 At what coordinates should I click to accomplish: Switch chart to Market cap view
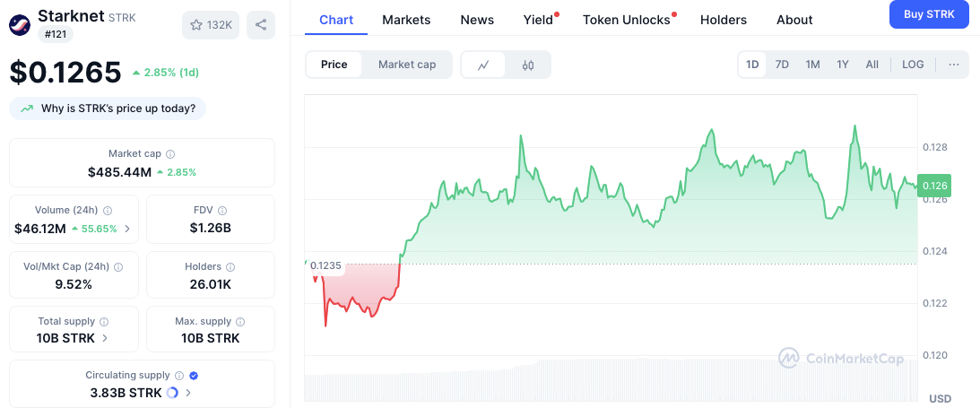pyautogui.click(x=407, y=65)
